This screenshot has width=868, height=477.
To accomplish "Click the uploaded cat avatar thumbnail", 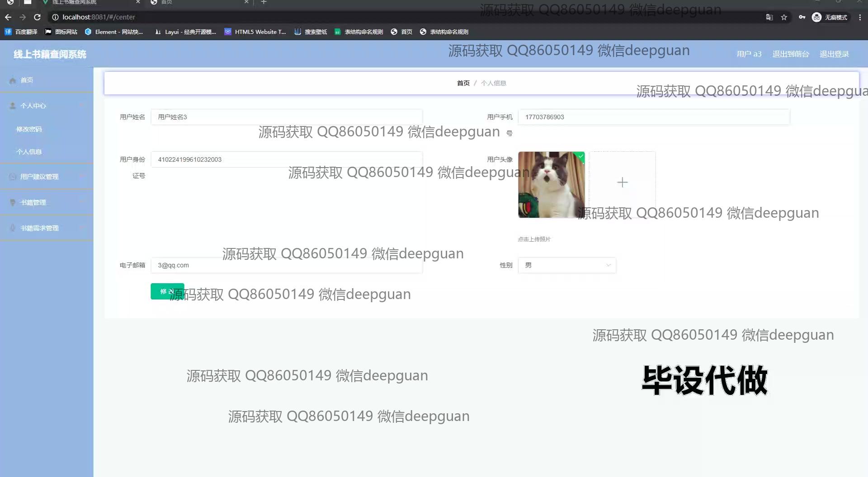I will point(551,185).
